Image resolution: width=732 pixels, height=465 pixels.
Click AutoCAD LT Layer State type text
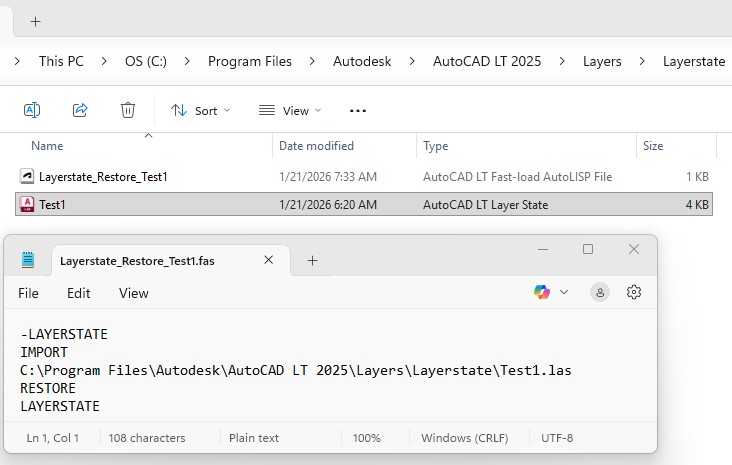click(x=486, y=204)
